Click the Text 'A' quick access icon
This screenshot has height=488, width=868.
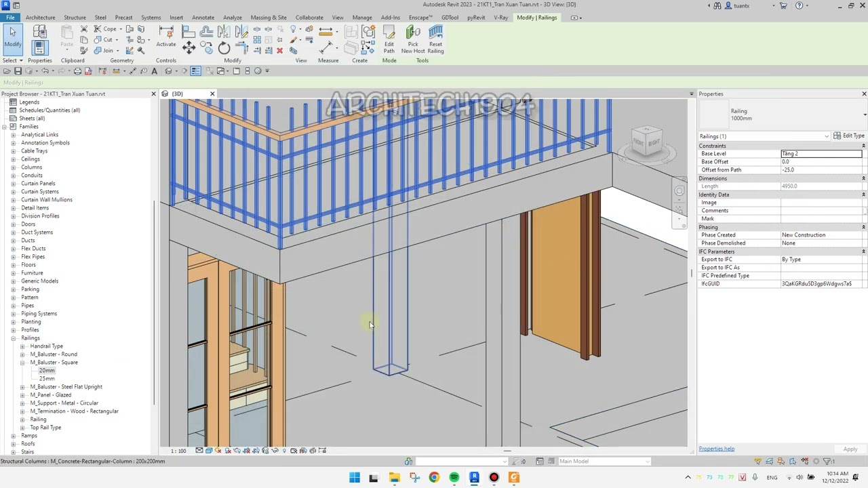[155, 70]
